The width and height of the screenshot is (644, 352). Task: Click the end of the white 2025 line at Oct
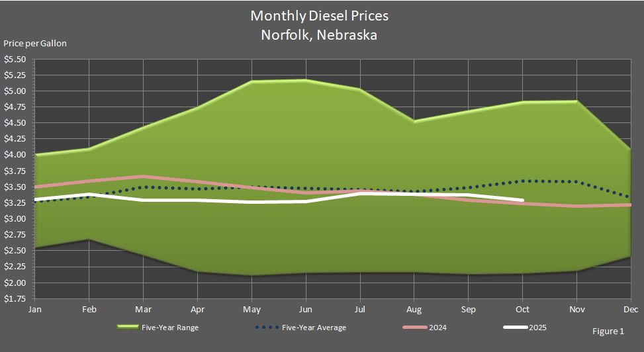pos(523,200)
